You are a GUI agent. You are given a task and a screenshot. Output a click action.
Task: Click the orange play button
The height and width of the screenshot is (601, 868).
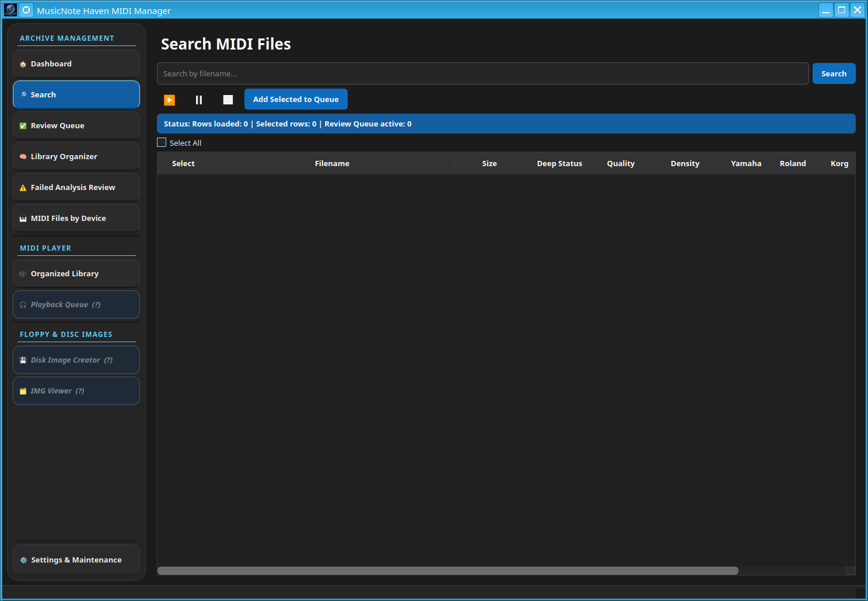[x=170, y=100]
